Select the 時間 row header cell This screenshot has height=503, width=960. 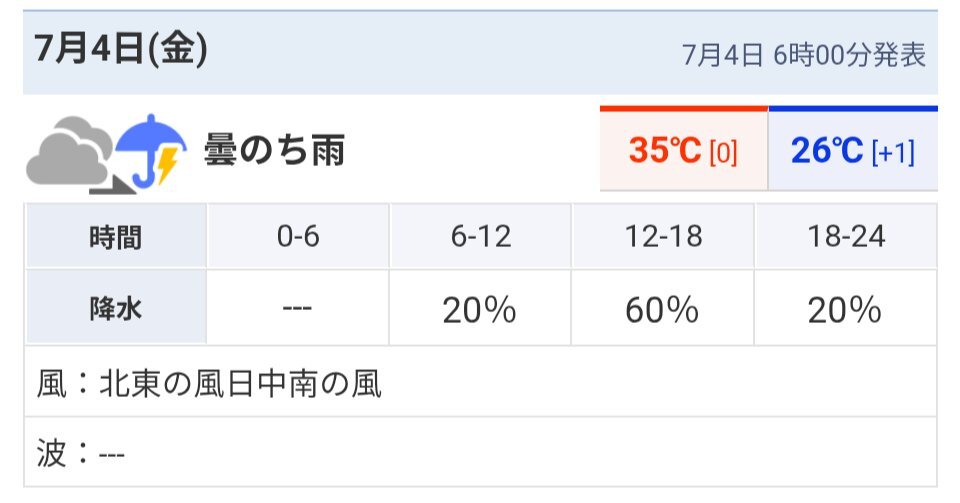tap(116, 236)
